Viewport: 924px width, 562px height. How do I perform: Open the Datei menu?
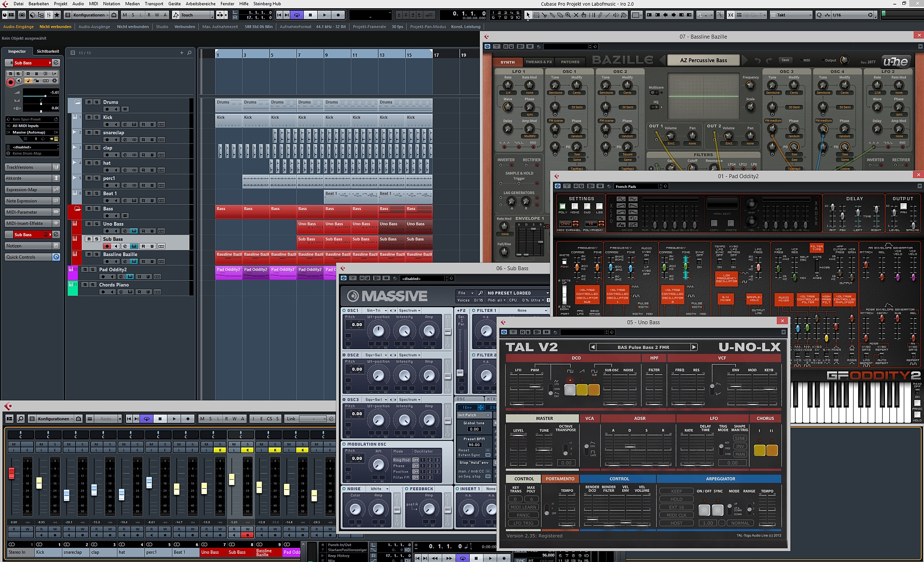[x=18, y=3]
